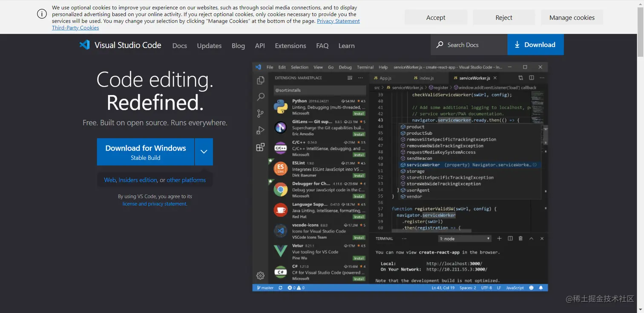Follow the Insiders edition link
Image resolution: width=644 pixels, height=313 pixels.
coord(138,180)
